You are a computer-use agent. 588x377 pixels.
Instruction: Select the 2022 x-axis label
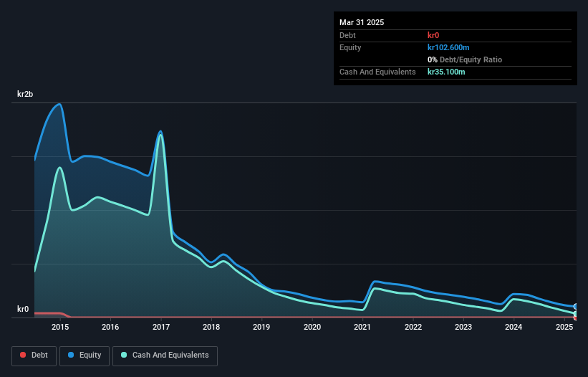413,327
